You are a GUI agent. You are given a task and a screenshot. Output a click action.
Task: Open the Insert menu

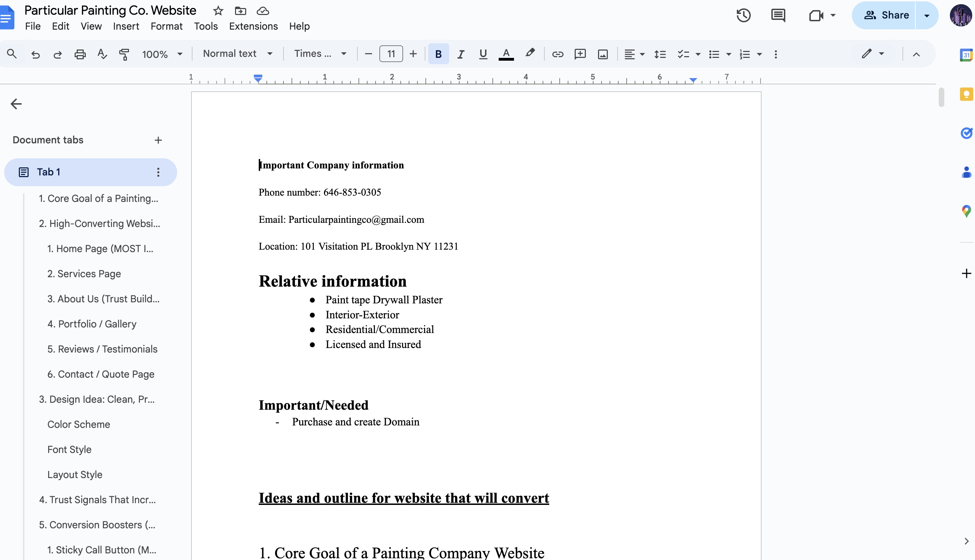tap(126, 26)
